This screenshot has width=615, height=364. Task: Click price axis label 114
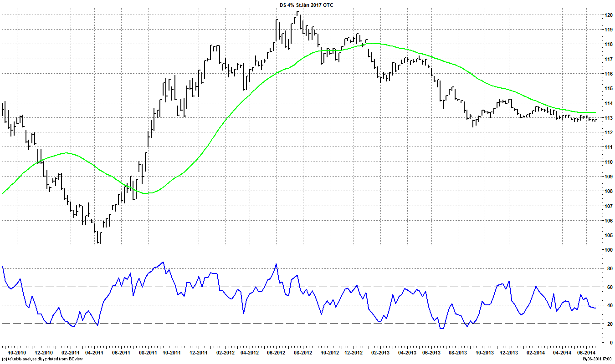tap(608, 103)
